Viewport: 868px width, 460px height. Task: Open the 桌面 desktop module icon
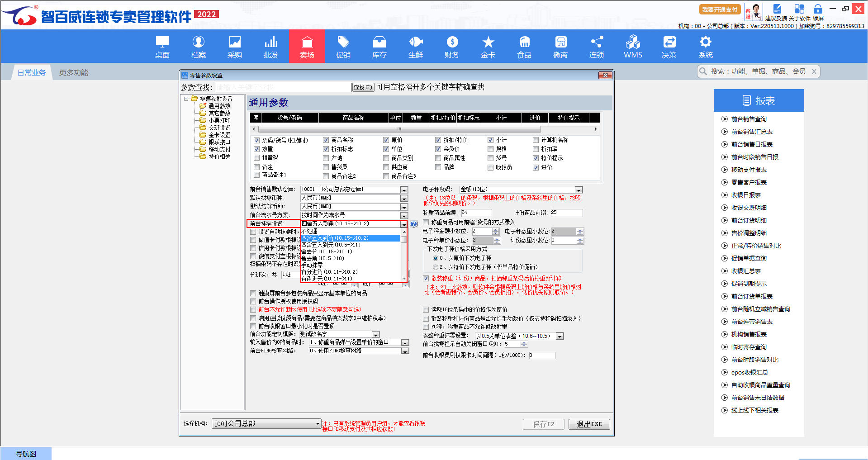tap(162, 47)
